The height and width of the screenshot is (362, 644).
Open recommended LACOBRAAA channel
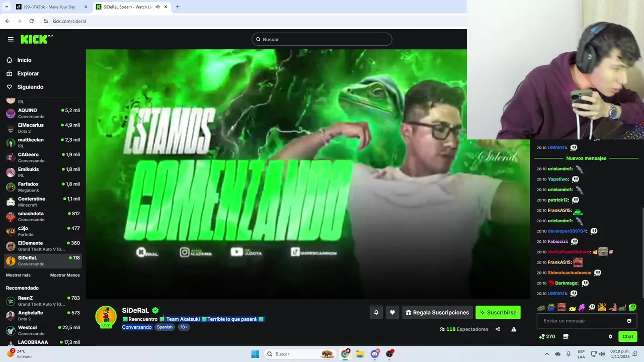pyautogui.click(x=43, y=342)
